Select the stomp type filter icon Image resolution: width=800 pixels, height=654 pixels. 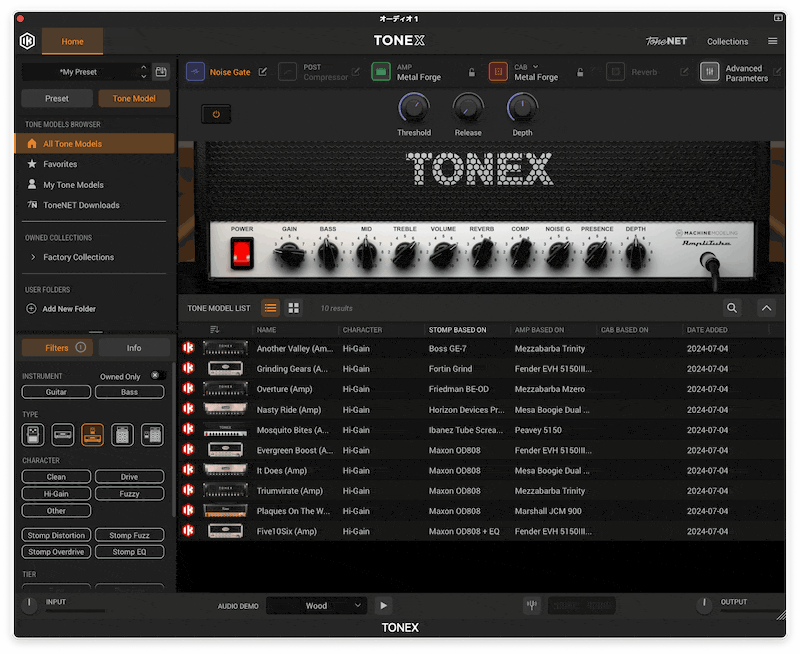coord(33,435)
